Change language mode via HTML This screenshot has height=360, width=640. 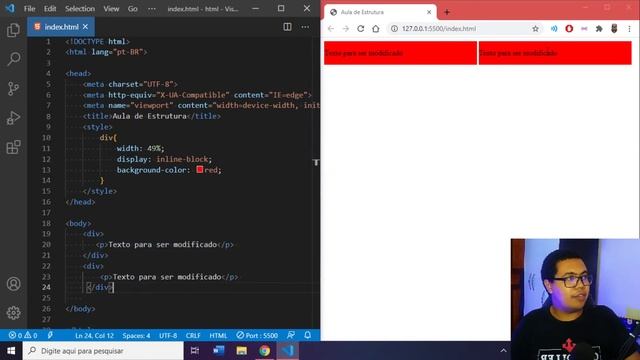pyautogui.click(x=218, y=336)
